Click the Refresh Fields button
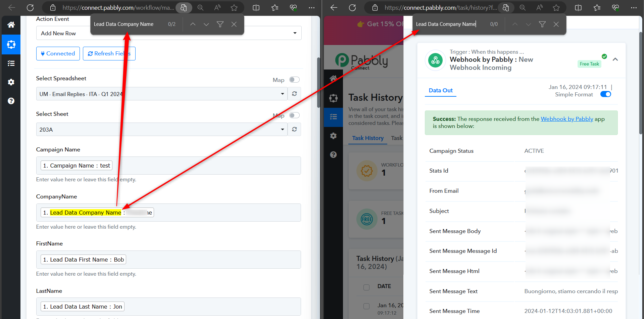 click(x=109, y=53)
